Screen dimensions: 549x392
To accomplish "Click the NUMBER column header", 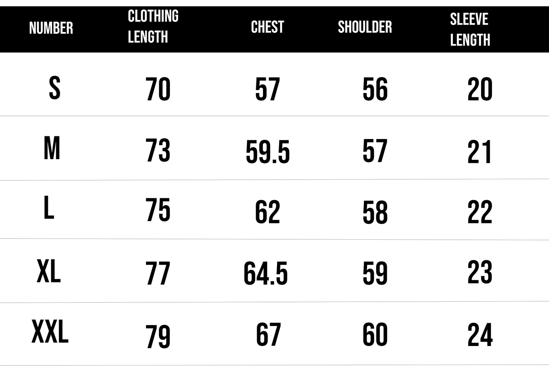I will [51, 28].
